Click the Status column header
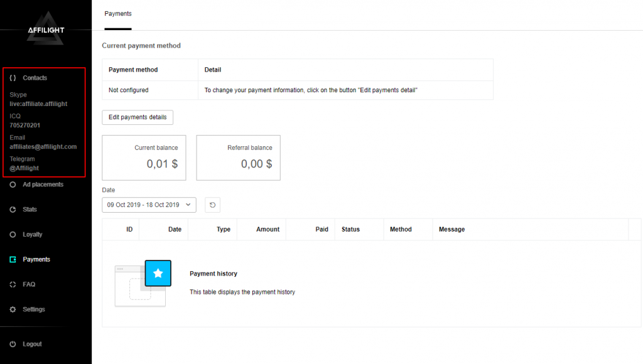Image resolution: width=643 pixels, height=364 pixels. click(x=350, y=230)
